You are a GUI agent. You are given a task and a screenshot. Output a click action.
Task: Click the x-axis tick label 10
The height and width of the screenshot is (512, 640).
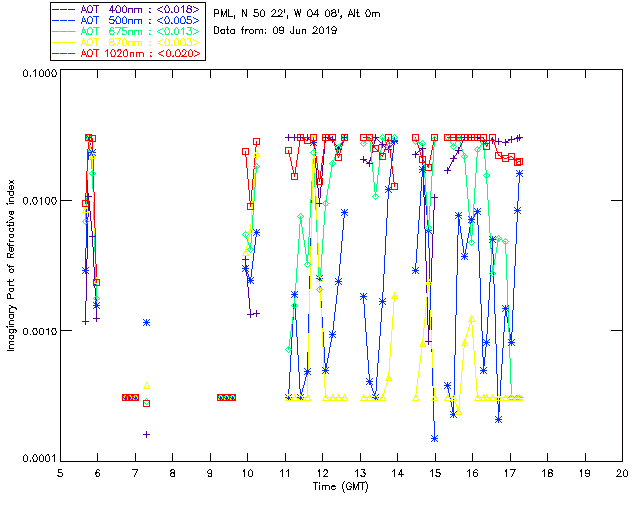[247, 473]
